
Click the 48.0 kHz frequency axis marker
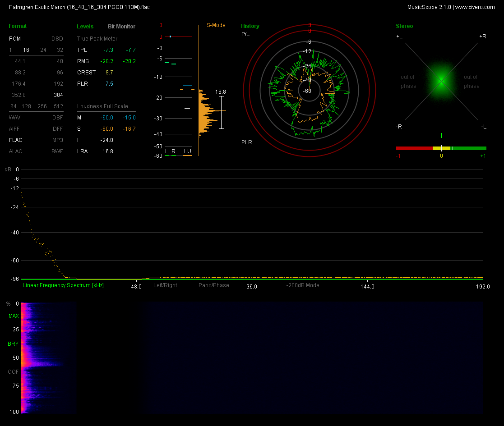(x=136, y=286)
